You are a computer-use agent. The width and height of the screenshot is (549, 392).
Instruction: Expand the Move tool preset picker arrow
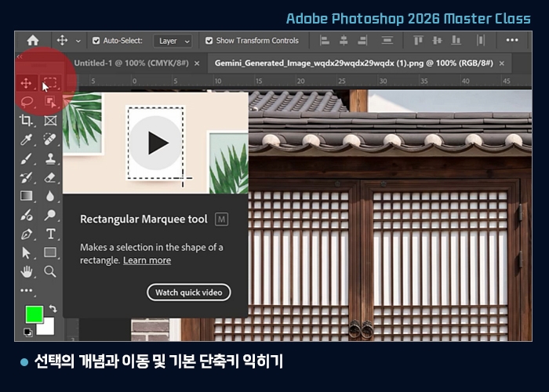tap(78, 41)
